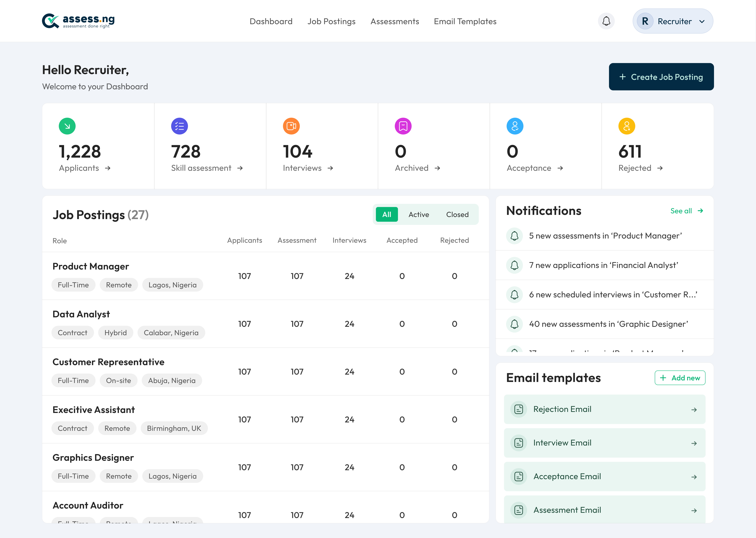Click the 1,228 Applicants count
Image resolution: width=756 pixels, height=538 pixels.
[80, 152]
